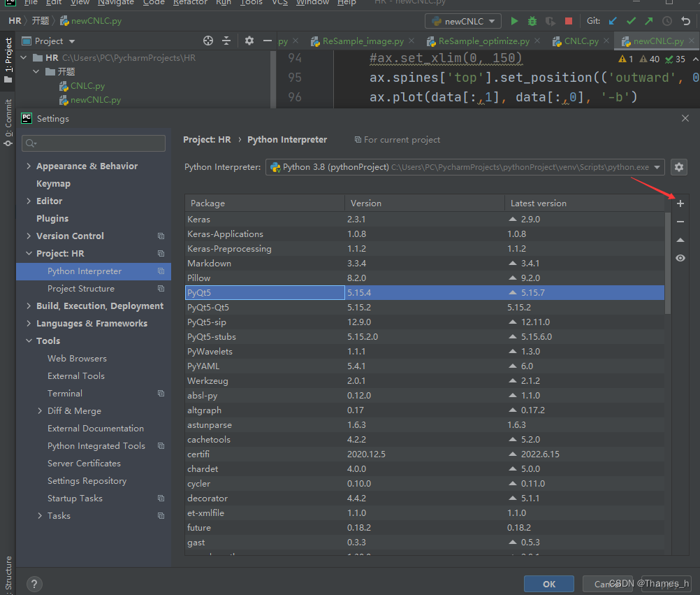The height and width of the screenshot is (595, 700).
Task: Open the Tools menu
Action: point(251,3)
